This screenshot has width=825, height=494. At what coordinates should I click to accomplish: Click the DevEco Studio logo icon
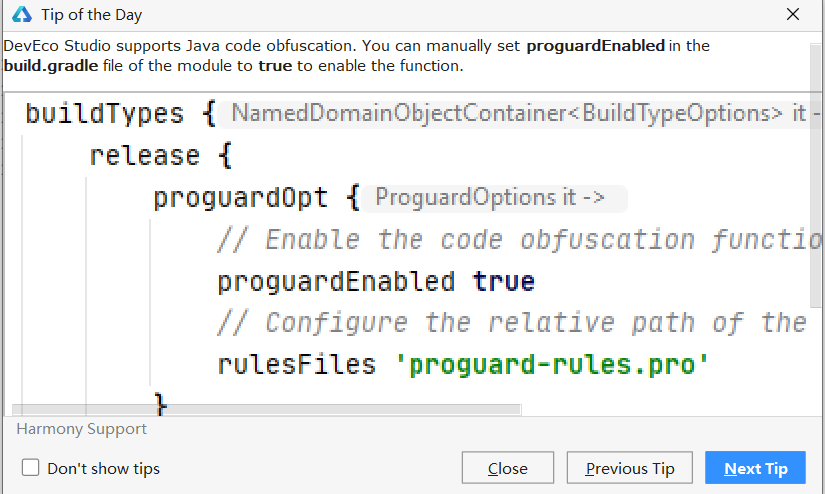(22, 15)
